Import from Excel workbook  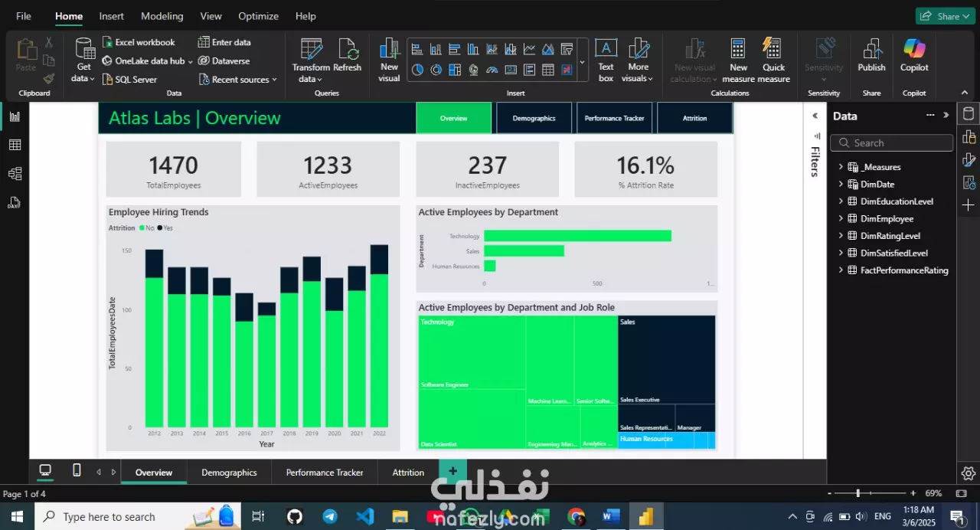[x=139, y=42]
